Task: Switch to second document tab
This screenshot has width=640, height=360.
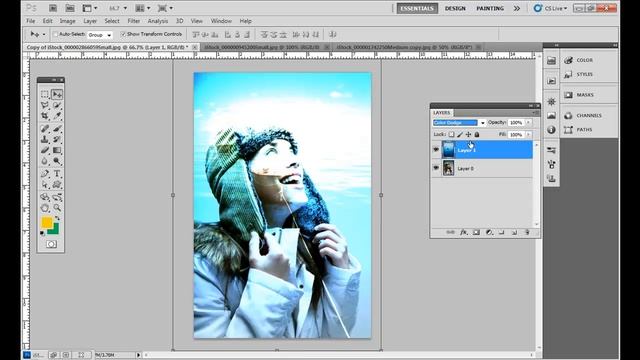Action: [265, 47]
